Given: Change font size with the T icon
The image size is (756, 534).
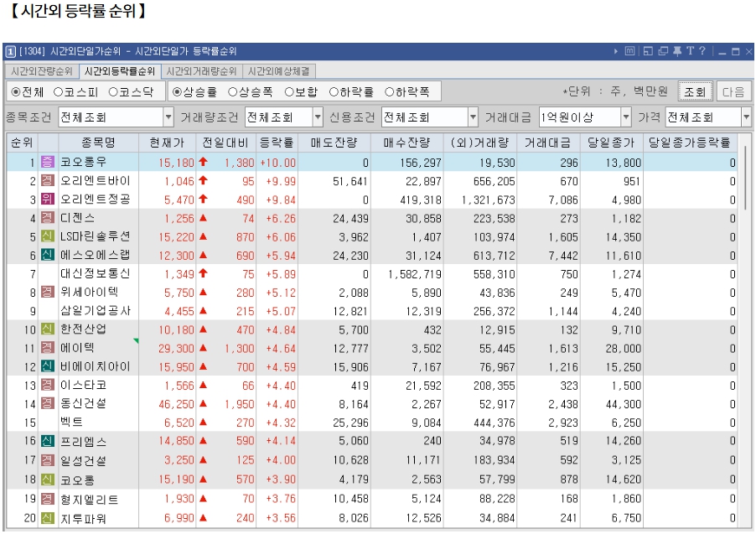Looking at the screenshot, I should pyautogui.click(x=689, y=50).
